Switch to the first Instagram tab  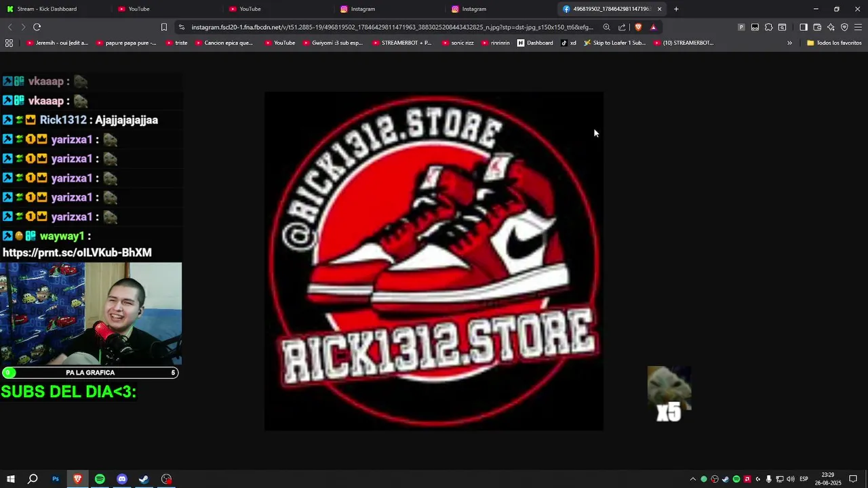pyautogui.click(x=389, y=9)
